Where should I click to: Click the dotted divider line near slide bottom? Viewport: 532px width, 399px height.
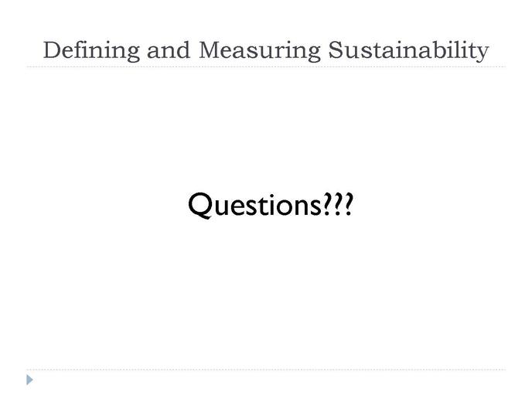266,370
